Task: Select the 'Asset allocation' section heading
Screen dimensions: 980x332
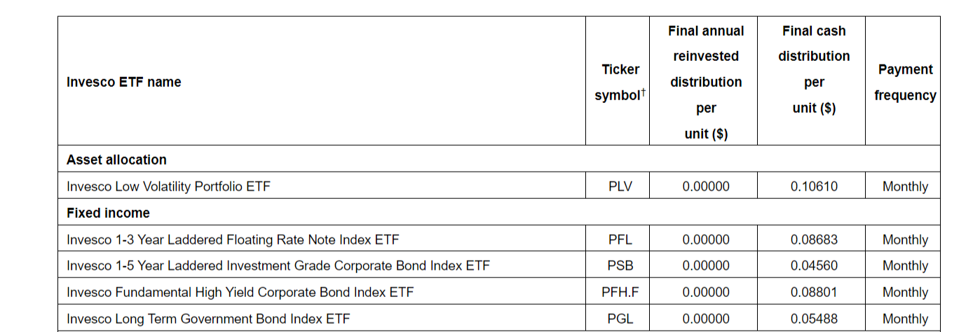Action: pos(116,160)
